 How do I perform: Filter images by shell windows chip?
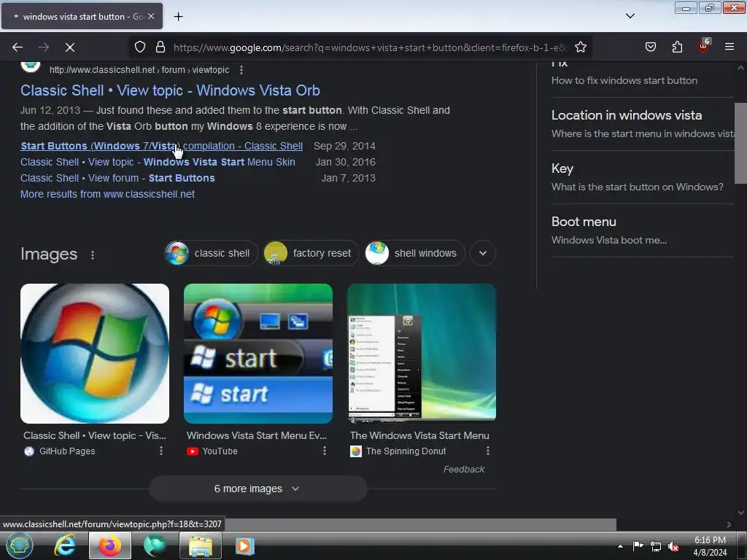coord(414,253)
